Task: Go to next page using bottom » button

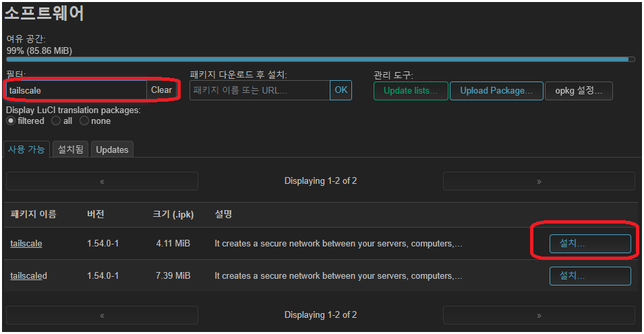Action: pyautogui.click(x=539, y=315)
